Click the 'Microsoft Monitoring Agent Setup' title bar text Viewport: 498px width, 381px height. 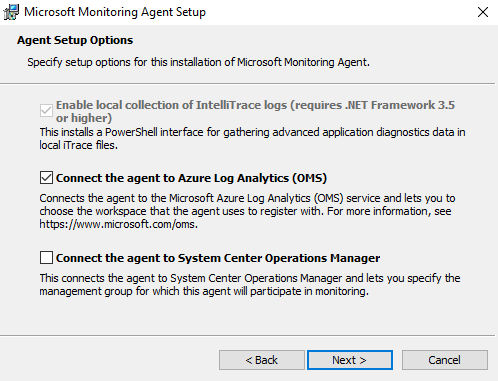point(115,12)
